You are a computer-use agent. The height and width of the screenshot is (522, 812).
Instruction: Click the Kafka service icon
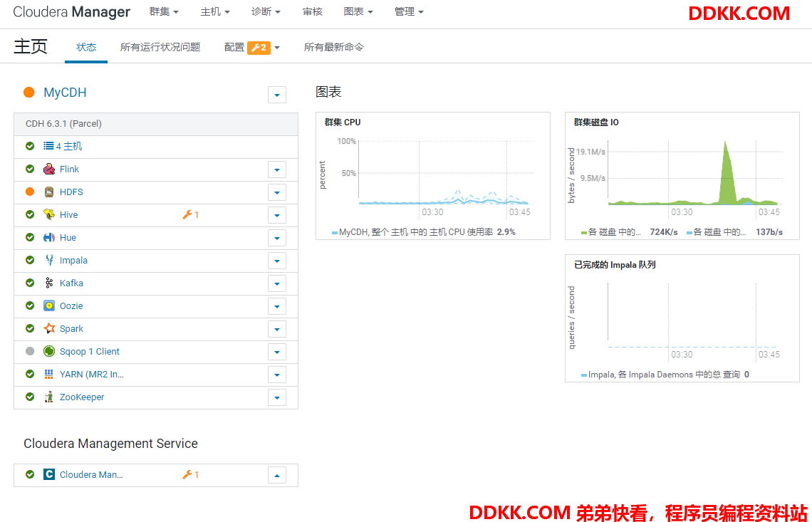tap(49, 283)
